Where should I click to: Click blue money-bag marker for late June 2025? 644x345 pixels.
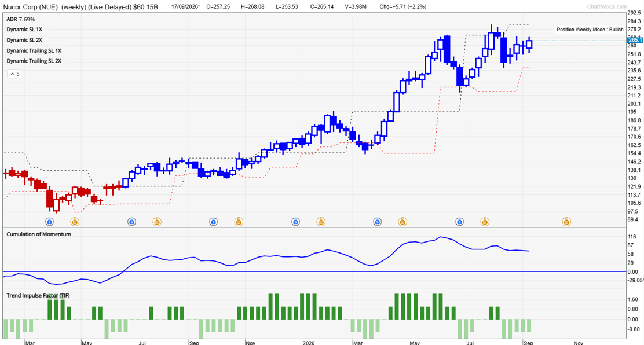click(x=131, y=222)
